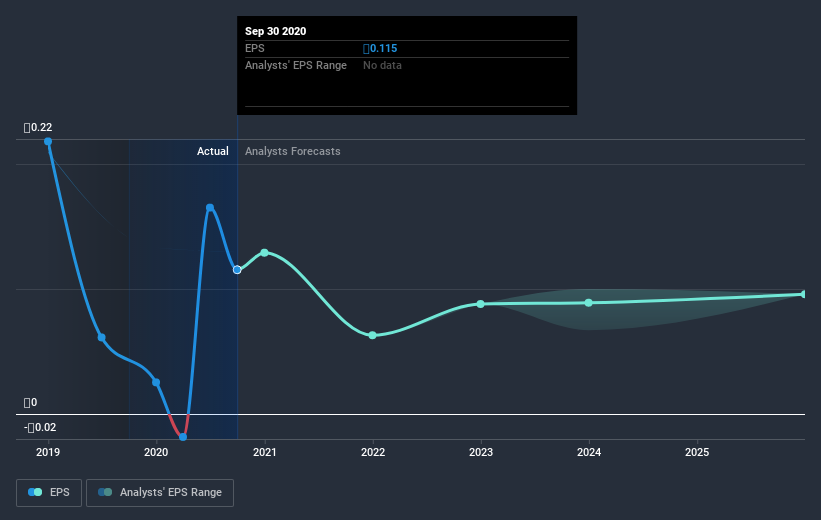Click the 2019 x-axis label
The image size is (821, 520).
pos(48,452)
